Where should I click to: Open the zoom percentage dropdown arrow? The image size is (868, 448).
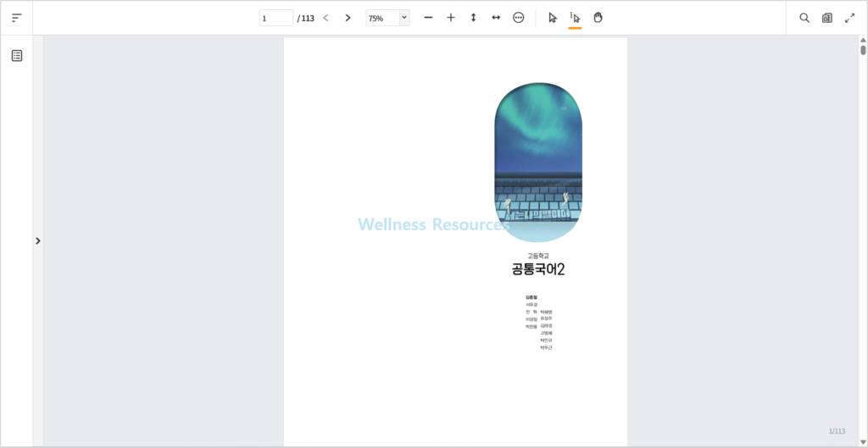click(404, 18)
